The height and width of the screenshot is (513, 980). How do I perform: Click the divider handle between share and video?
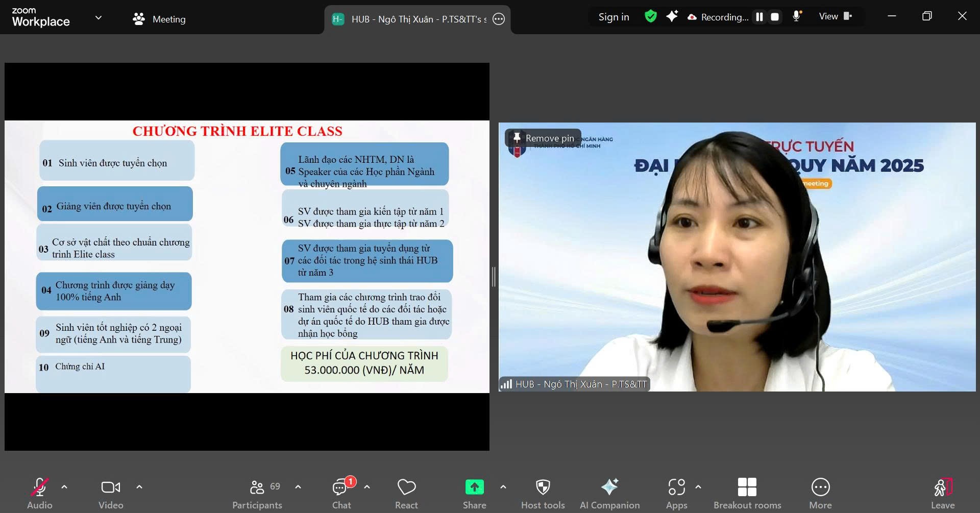click(494, 277)
